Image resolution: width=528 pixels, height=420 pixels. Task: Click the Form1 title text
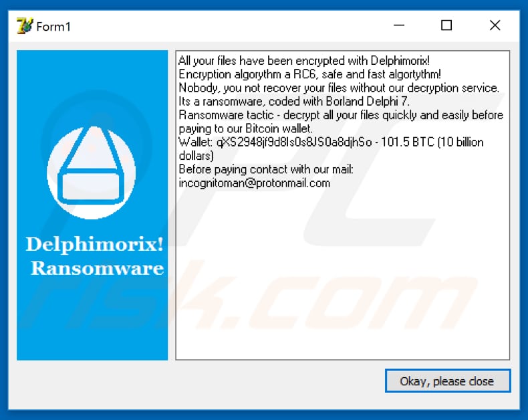point(53,27)
